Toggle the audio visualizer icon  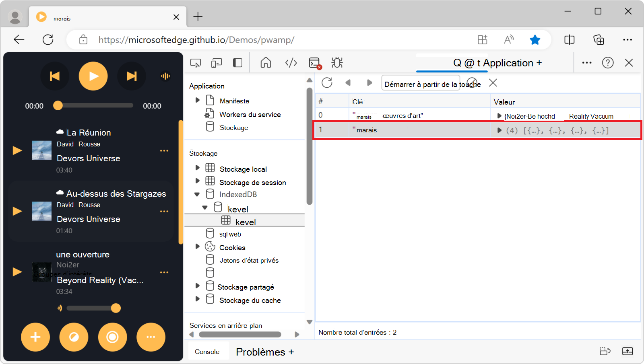[165, 76]
